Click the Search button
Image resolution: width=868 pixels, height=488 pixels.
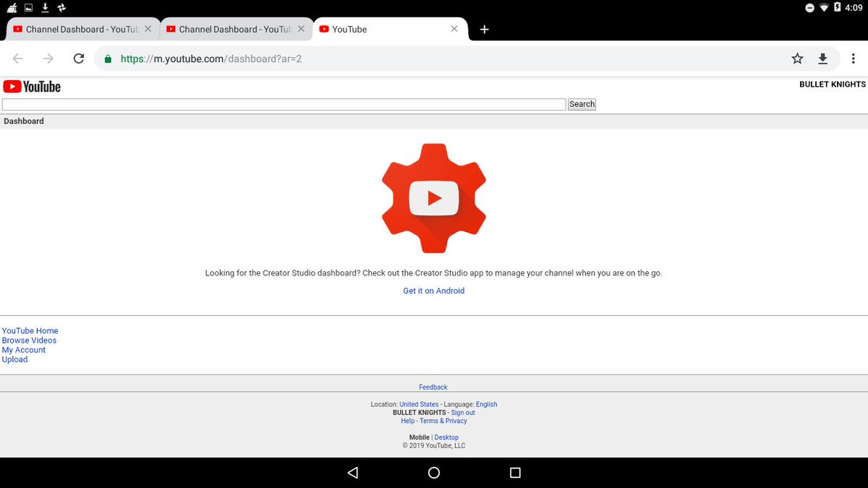coord(582,104)
